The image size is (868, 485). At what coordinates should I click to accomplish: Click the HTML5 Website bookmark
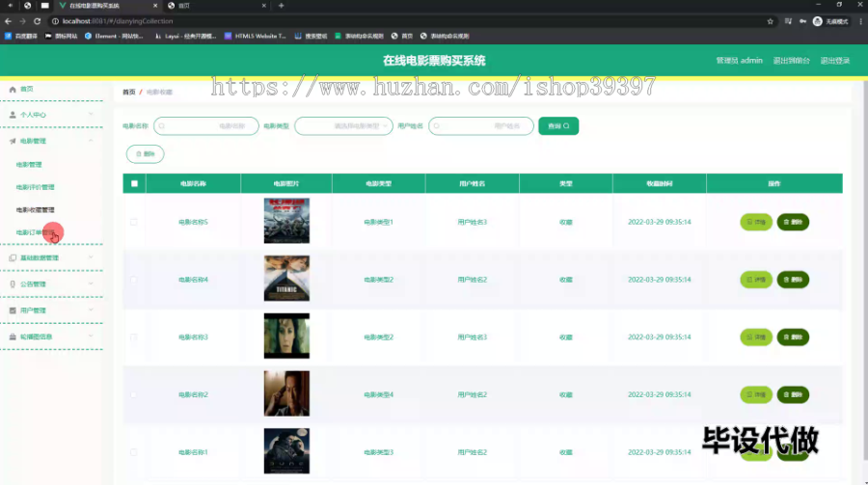click(x=256, y=36)
